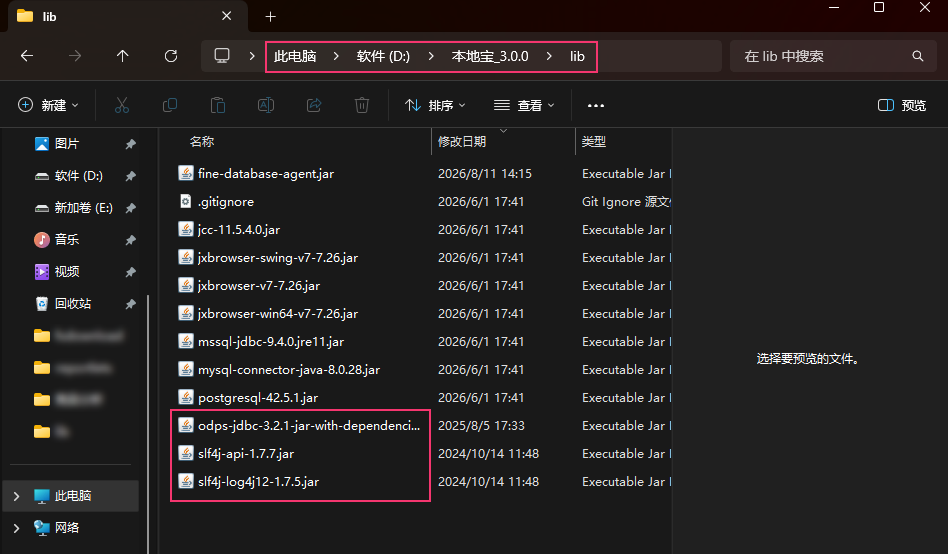Click the Delete trash icon
This screenshot has height=554, width=948.
point(362,105)
